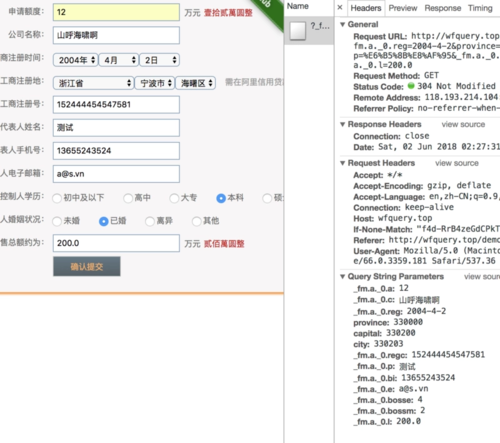Select the document icon of the request row

coord(298,31)
